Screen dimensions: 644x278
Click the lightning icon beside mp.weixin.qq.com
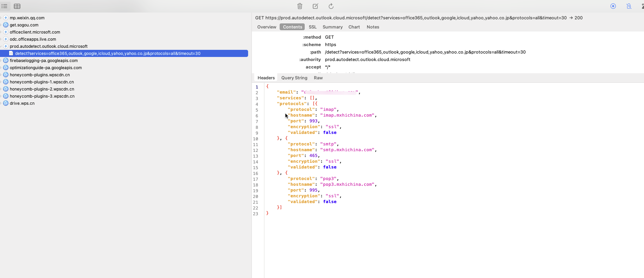6,18
